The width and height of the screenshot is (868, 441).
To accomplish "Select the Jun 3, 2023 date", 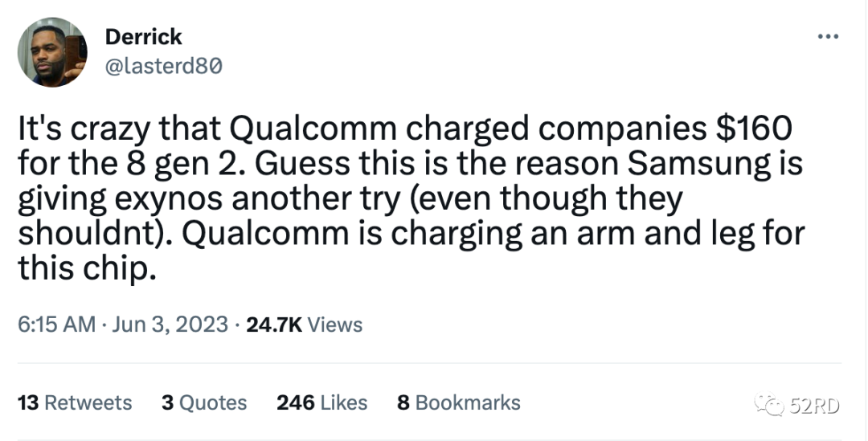I will pyautogui.click(x=170, y=325).
